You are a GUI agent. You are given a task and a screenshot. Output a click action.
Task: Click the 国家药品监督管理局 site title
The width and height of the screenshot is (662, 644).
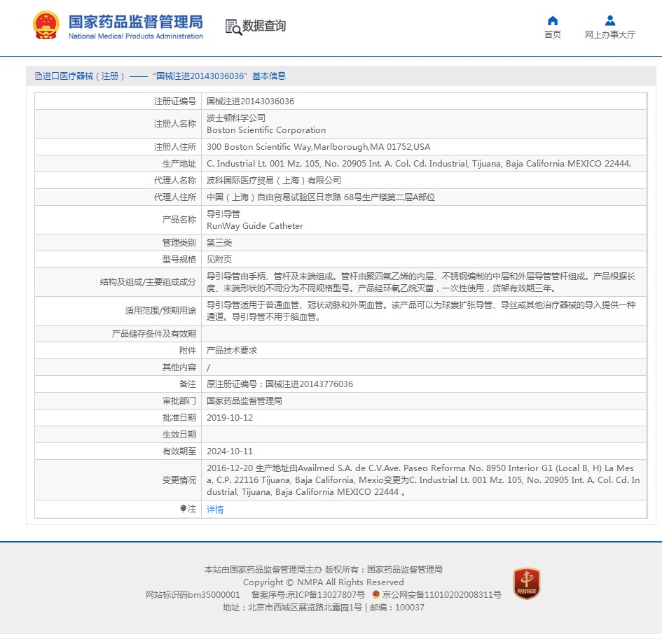136,22
